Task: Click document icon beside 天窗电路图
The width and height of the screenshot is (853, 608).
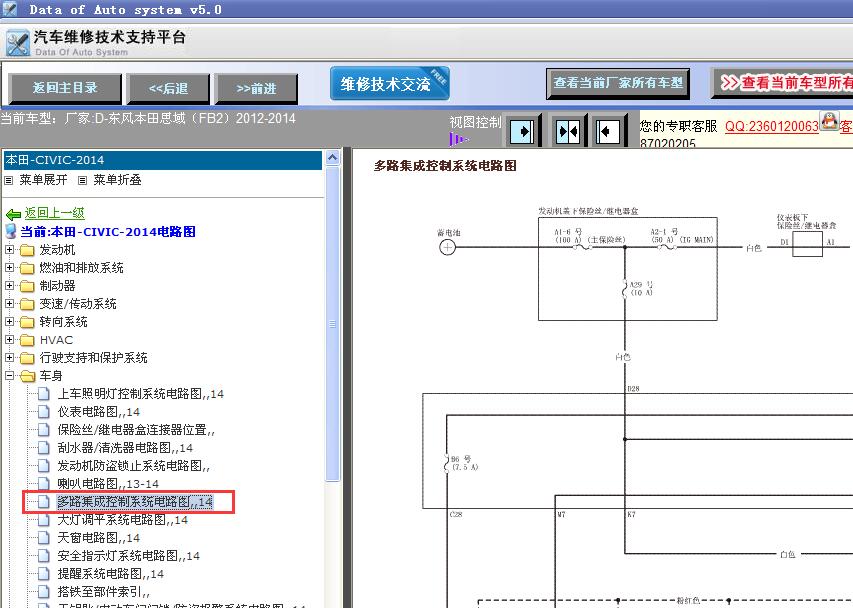Action: click(44, 538)
